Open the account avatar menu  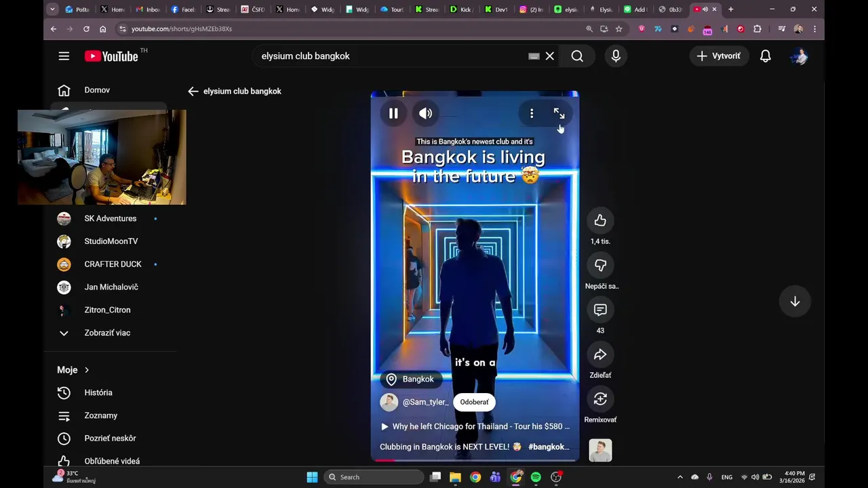coord(799,56)
